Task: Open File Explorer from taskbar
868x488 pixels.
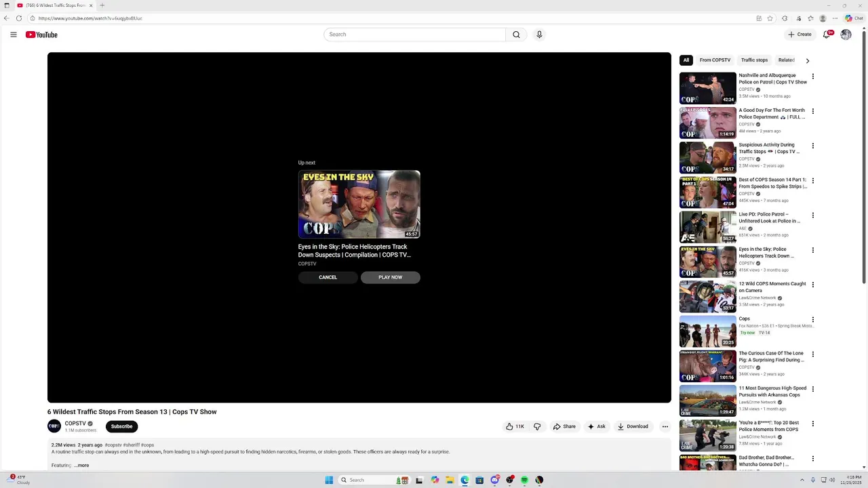Action: click(450, 480)
